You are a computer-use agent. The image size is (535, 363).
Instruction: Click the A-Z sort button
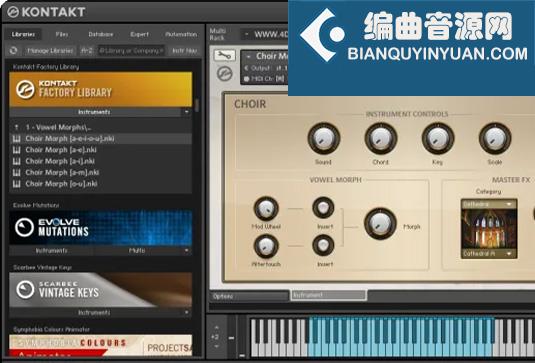(87, 50)
